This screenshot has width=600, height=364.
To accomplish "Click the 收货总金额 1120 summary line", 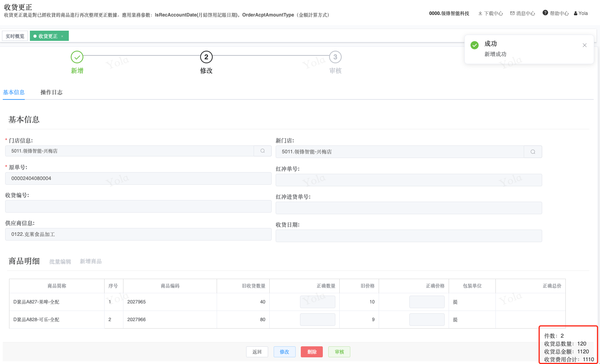I will (567, 352).
